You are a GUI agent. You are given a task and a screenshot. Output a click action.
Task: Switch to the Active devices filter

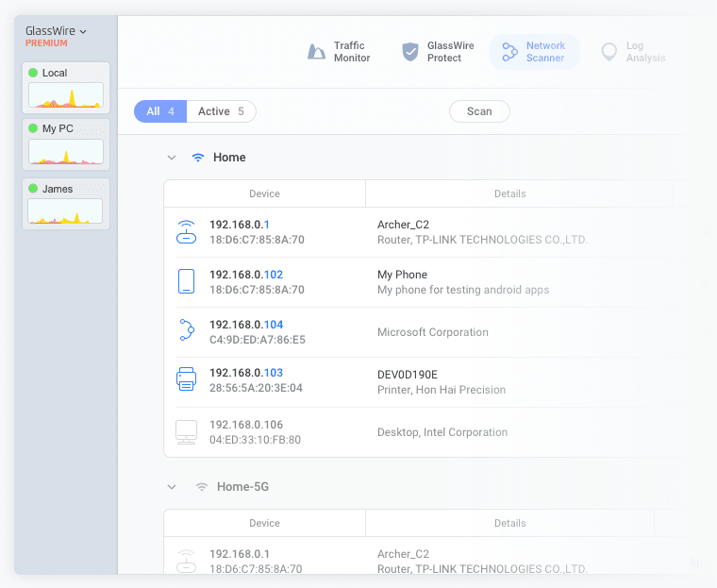click(x=221, y=111)
